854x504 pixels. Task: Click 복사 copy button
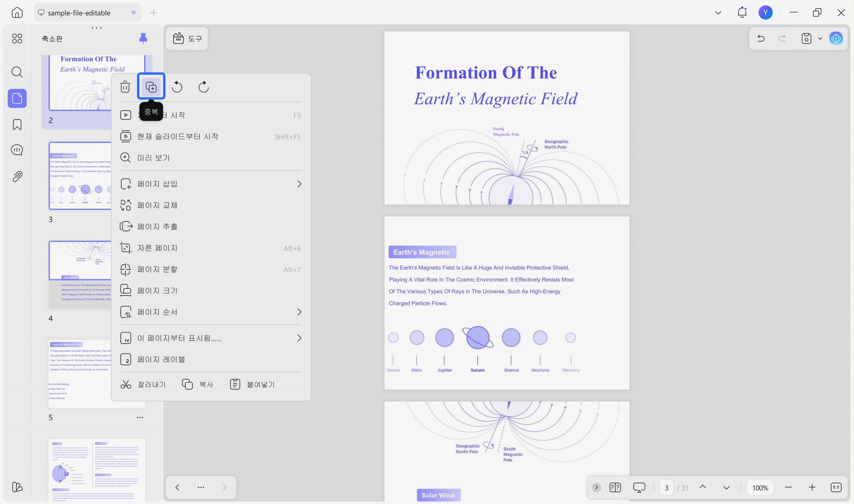click(x=197, y=385)
